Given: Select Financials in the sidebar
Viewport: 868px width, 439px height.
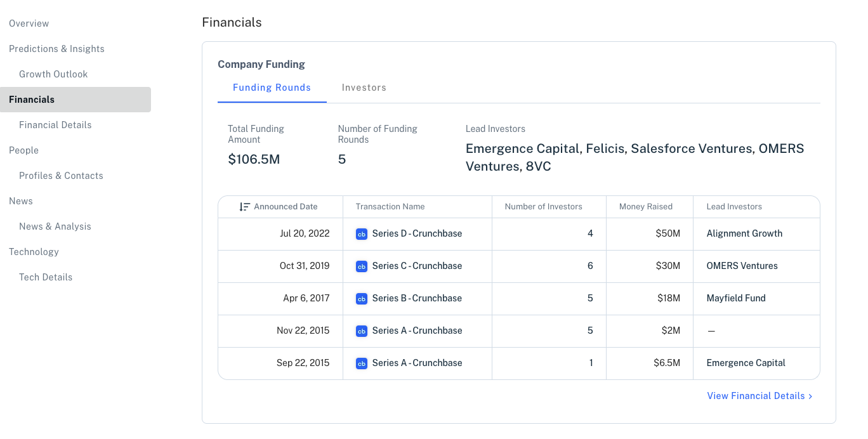Looking at the screenshot, I should (76, 100).
